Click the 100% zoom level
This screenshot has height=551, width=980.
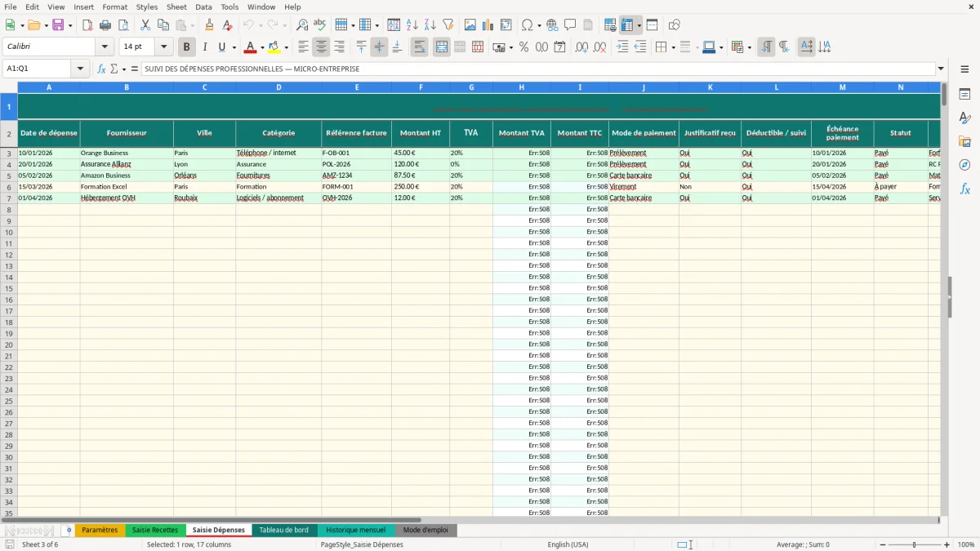[966, 544]
